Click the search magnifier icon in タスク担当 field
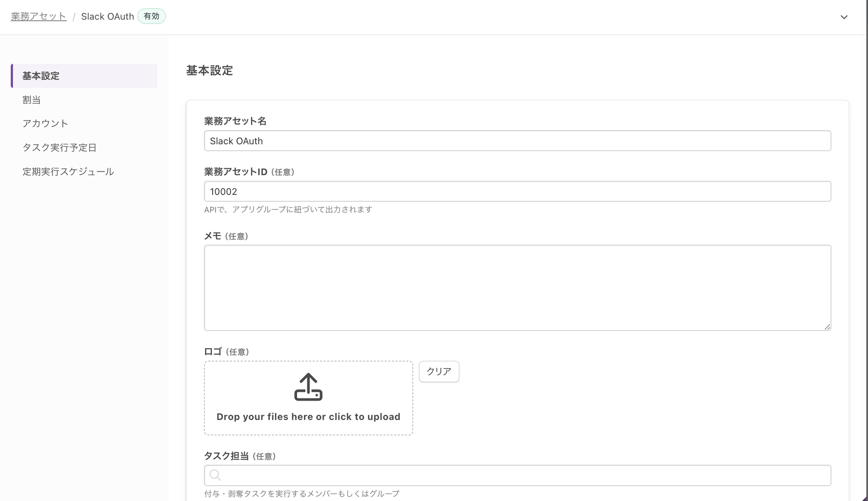The image size is (868, 501). tap(215, 475)
